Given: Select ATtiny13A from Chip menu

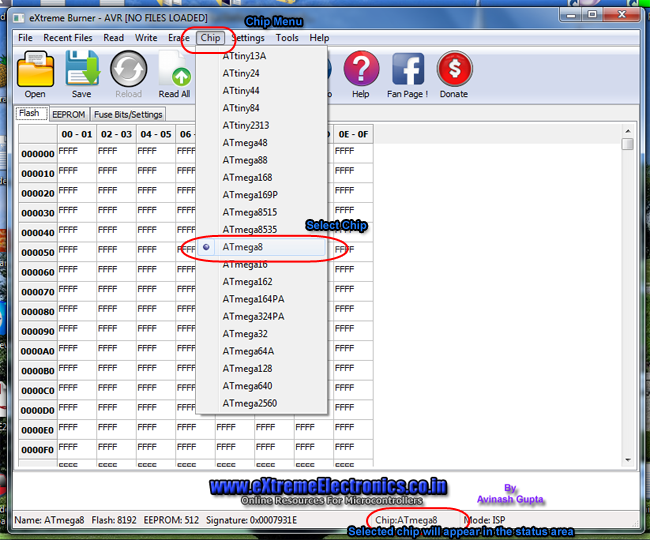Looking at the screenshot, I should click(x=261, y=56).
